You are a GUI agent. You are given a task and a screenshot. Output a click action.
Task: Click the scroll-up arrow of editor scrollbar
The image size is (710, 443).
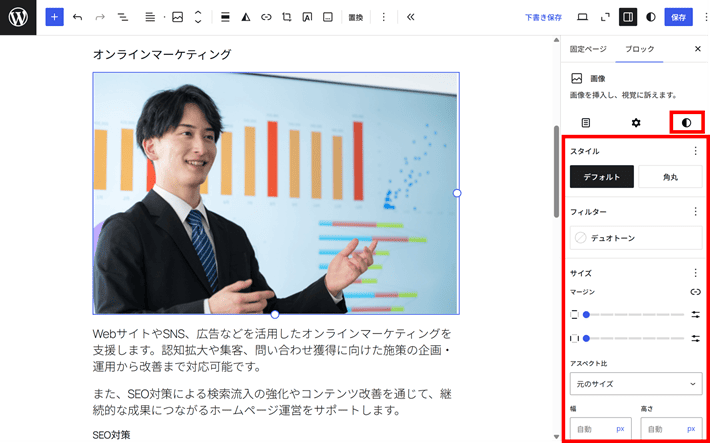556,41
